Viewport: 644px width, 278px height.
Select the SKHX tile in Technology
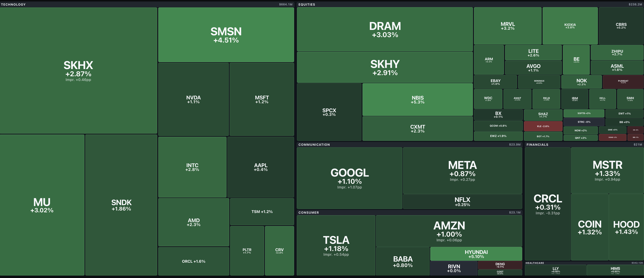(x=78, y=70)
